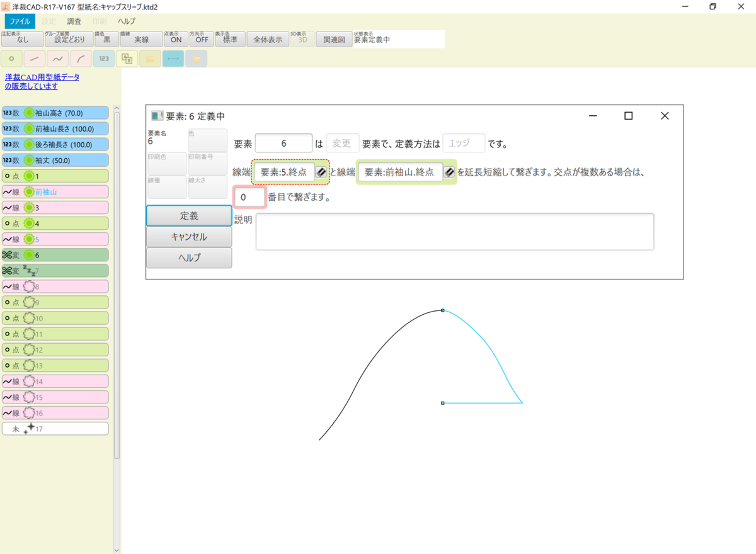Select the point (circle) tool in the toolbar
Image resolution: width=756 pixels, height=554 pixels.
click(11, 58)
